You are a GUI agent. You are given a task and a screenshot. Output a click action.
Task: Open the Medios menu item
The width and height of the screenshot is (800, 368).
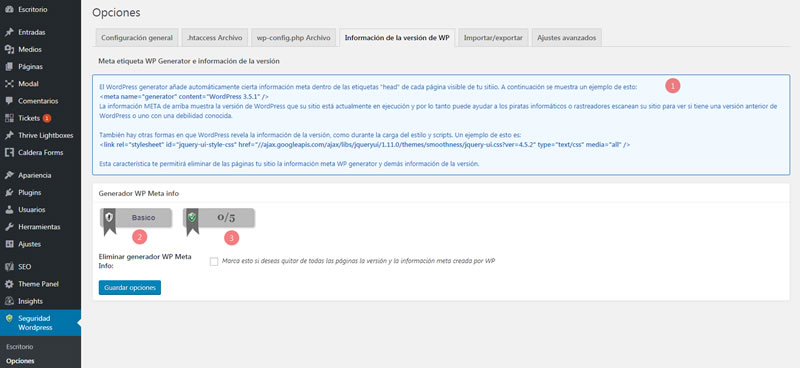pos(40,50)
